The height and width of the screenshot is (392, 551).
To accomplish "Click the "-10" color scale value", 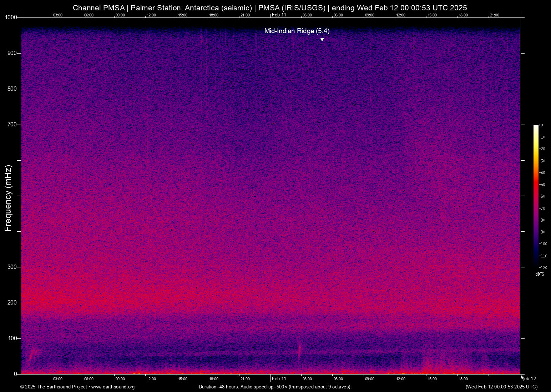I will tap(542, 137).
